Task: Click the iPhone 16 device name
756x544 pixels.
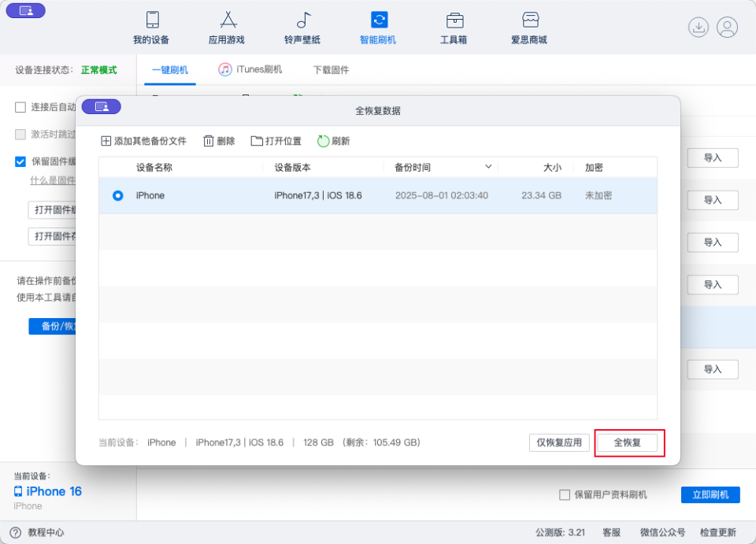Action: pos(54,491)
